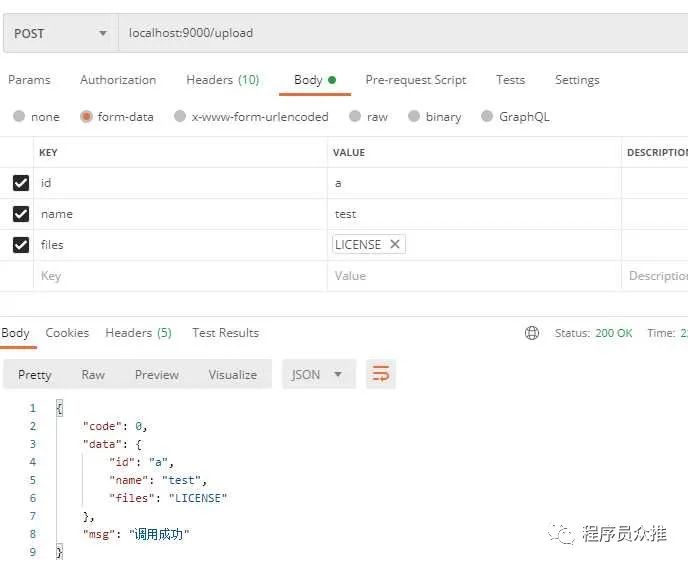Click the network globe icon
The width and height of the screenshot is (688, 564).
pos(532,333)
